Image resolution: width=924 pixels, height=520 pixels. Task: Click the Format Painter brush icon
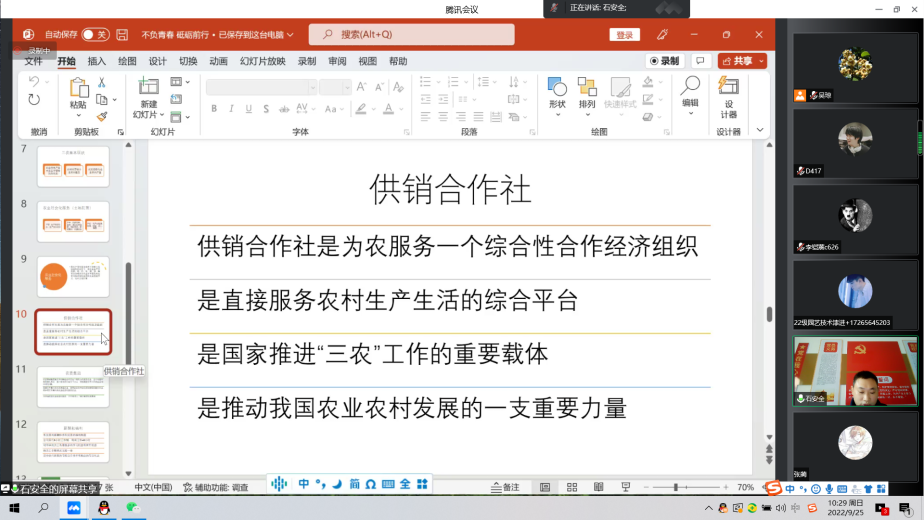coord(102,115)
